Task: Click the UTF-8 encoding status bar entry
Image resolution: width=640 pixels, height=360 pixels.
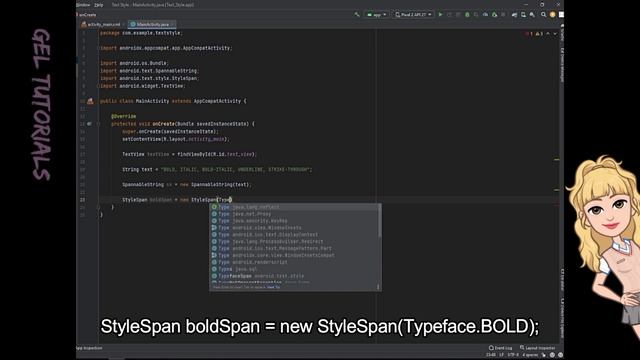Action: tap(513, 355)
